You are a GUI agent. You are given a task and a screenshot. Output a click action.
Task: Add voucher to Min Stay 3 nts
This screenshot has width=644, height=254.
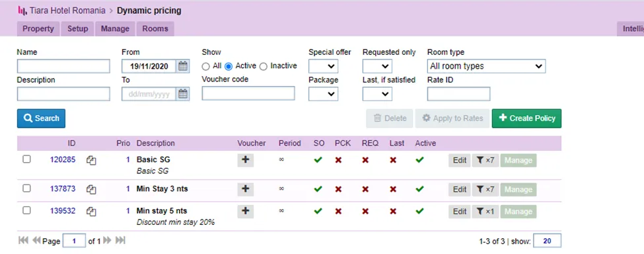[x=246, y=189]
